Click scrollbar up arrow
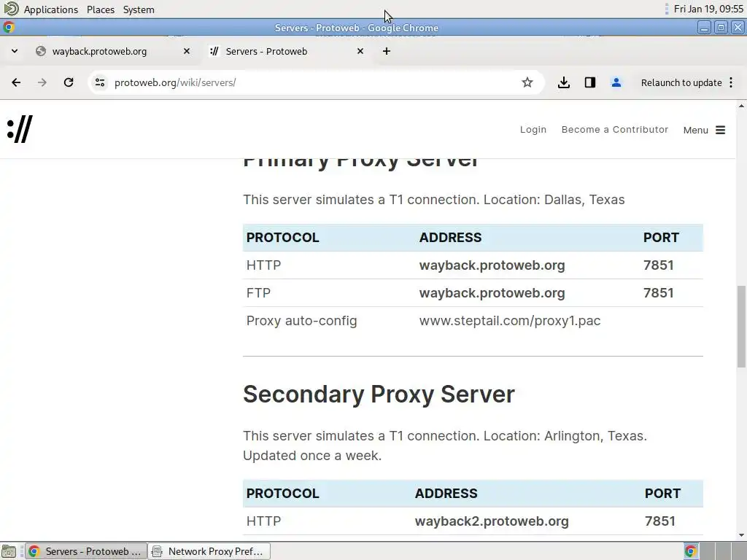Screen dimensions: 747x560 coord(741,106)
